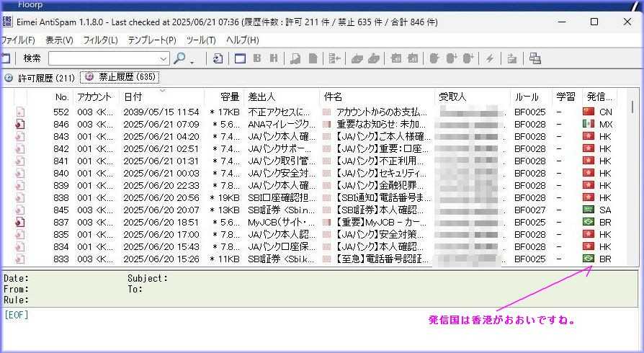Select date 2025/06/20 17:00
Screen dimensions: 644x353
tap(161, 235)
